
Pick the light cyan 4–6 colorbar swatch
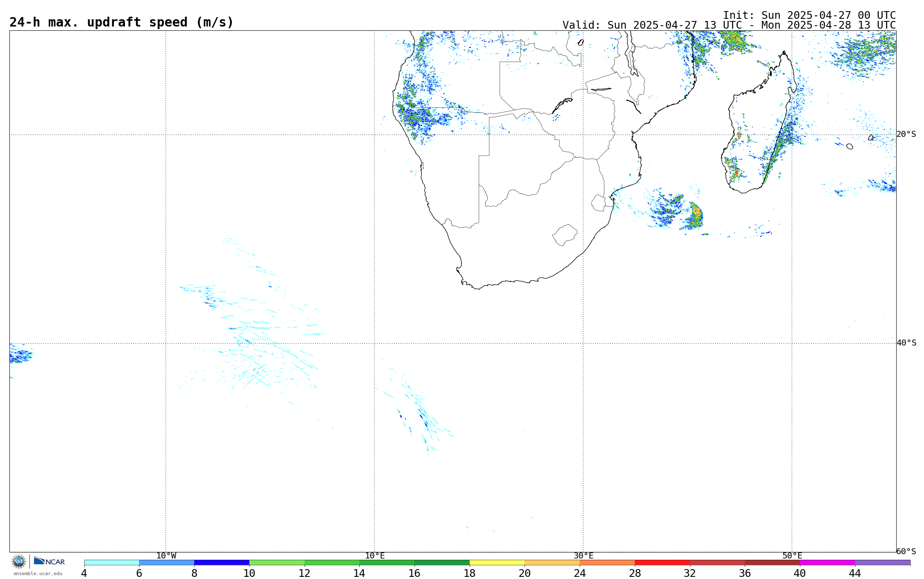(112, 563)
